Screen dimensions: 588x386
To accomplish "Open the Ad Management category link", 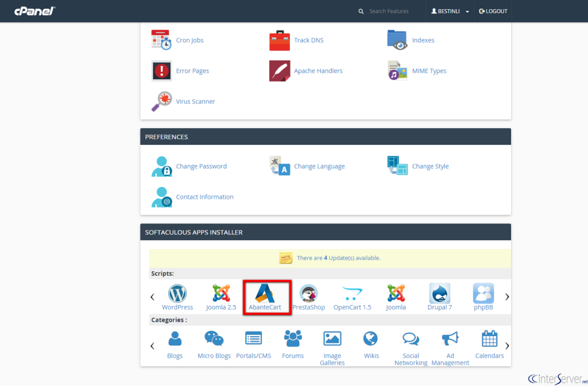I will point(450,359).
